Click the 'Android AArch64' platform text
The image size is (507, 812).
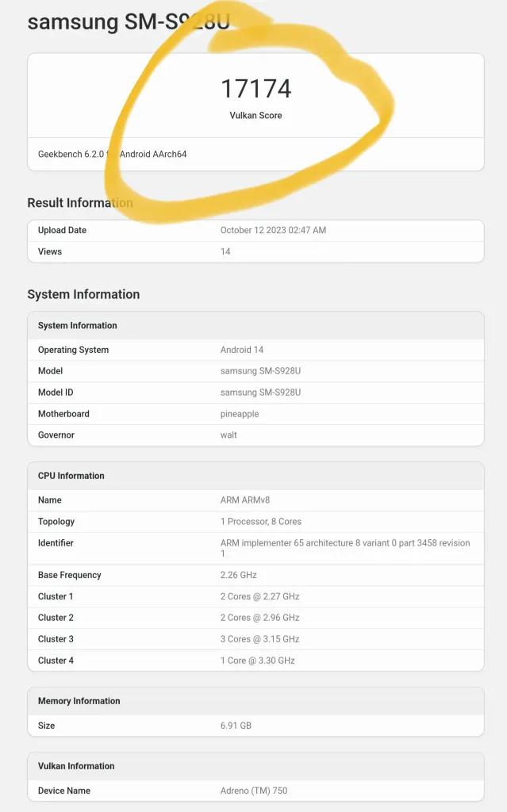point(153,155)
